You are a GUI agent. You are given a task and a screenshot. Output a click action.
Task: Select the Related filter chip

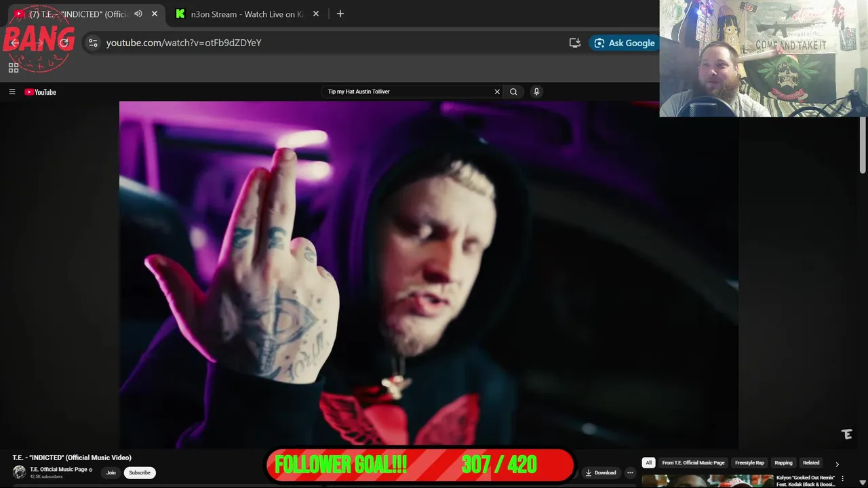pos(811,463)
